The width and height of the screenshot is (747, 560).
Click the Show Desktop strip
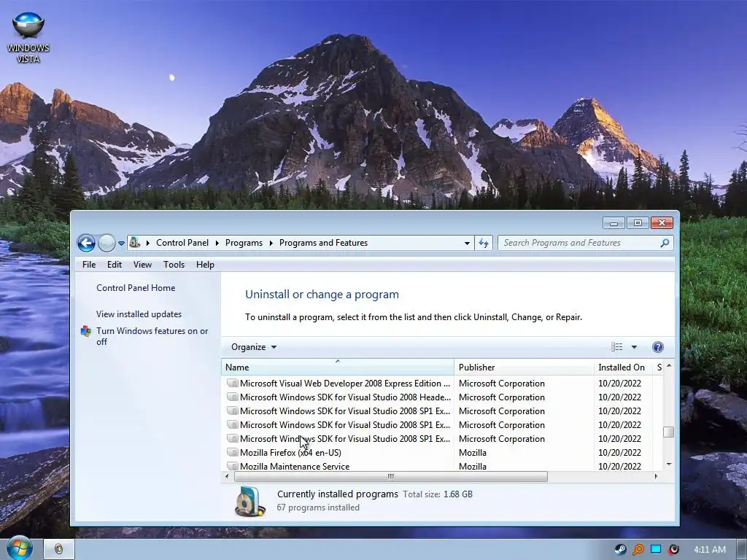(742, 550)
